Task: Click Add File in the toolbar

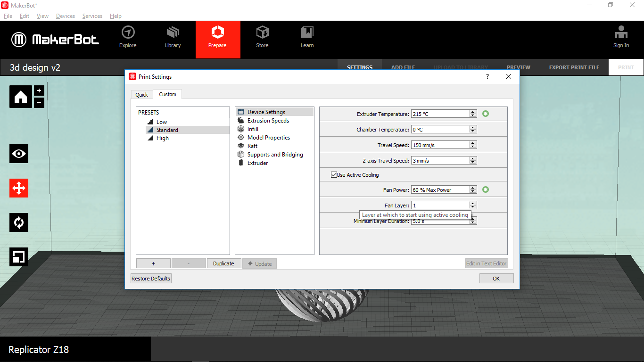Action: (403, 67)
